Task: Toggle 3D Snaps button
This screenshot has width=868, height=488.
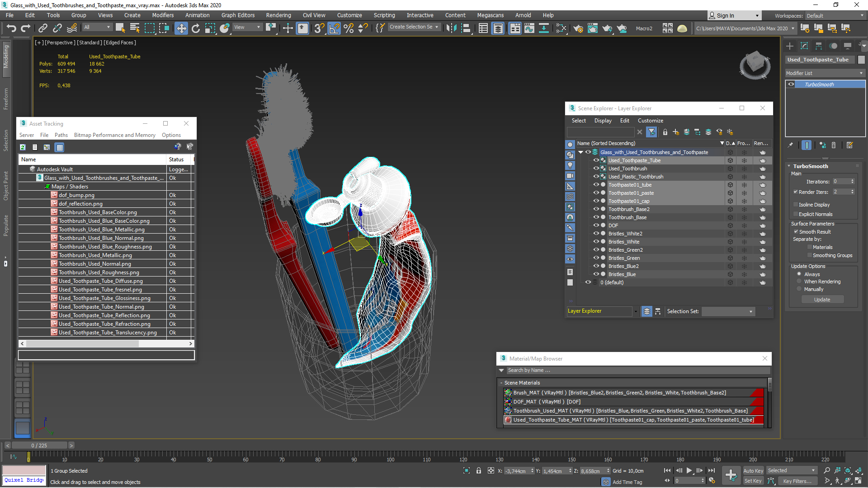Action: tap(319, 28)
